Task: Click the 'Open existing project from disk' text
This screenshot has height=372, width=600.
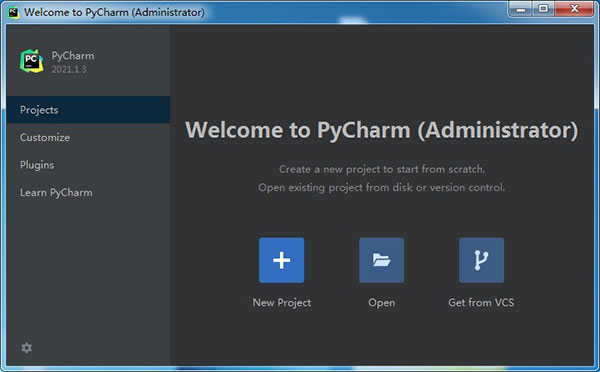Action: click(382, 188)
